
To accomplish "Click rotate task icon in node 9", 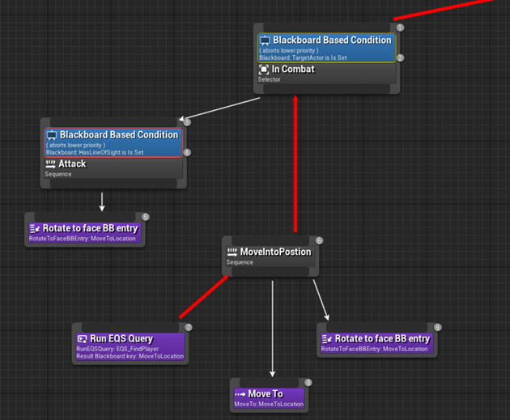I will pyautogui.click(x=327, y=339).
